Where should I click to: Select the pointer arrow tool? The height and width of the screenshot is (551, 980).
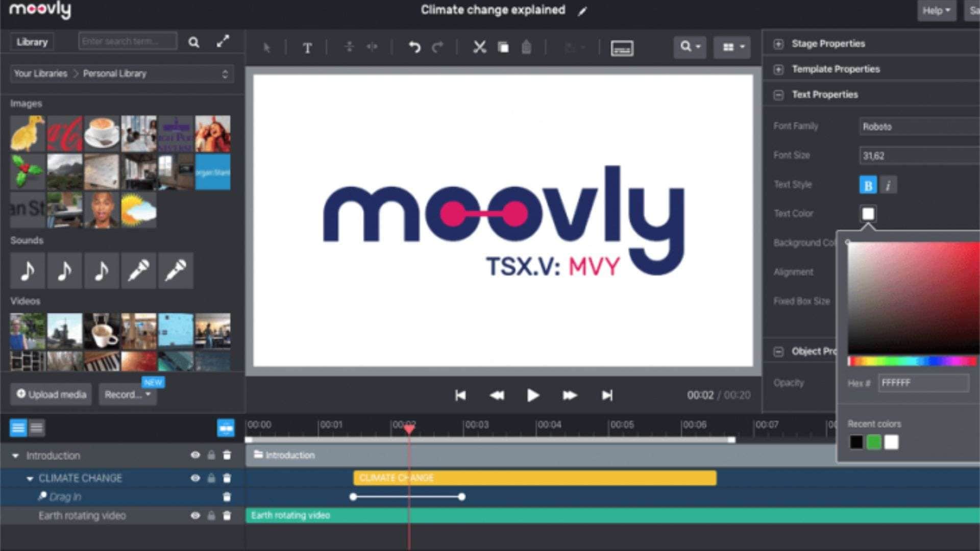266,48
